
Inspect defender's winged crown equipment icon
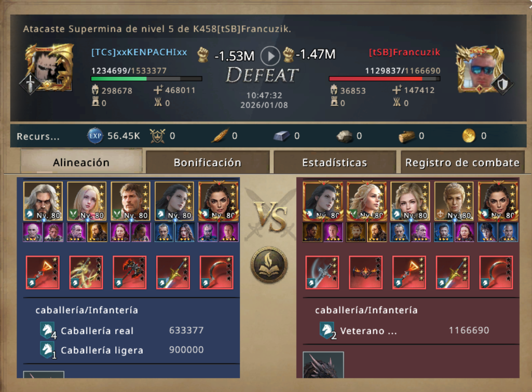(x=366, y=272)
